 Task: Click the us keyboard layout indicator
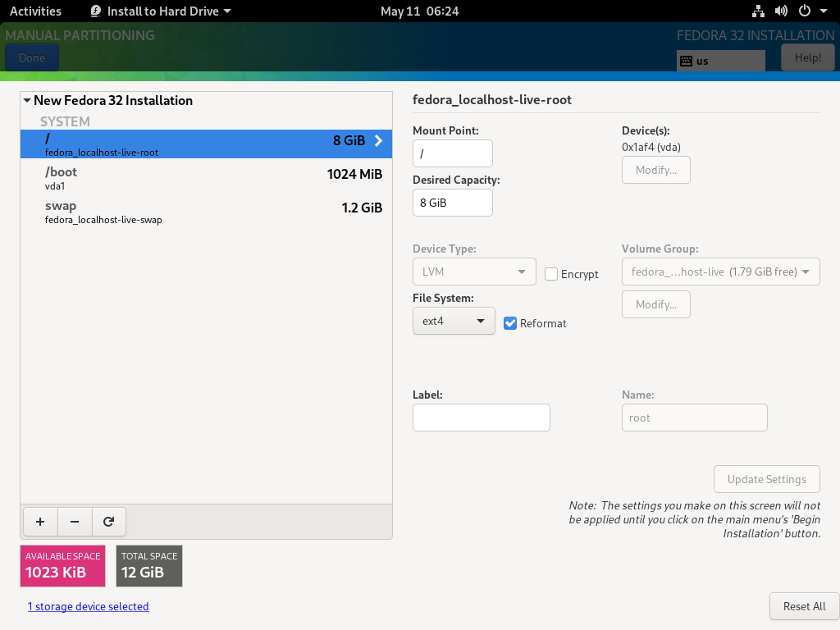tap(720, 61)
